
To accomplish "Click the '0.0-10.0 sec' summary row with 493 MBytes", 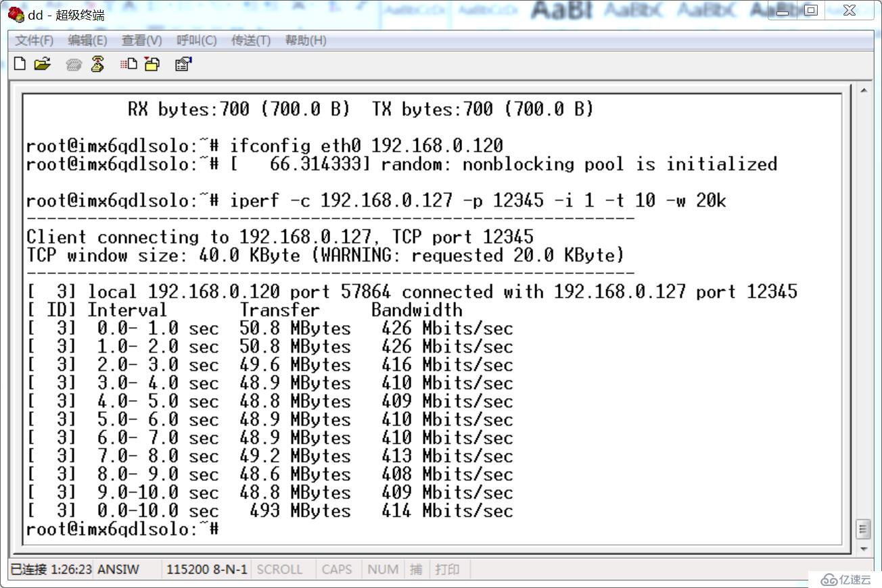I will click(269, 511).
